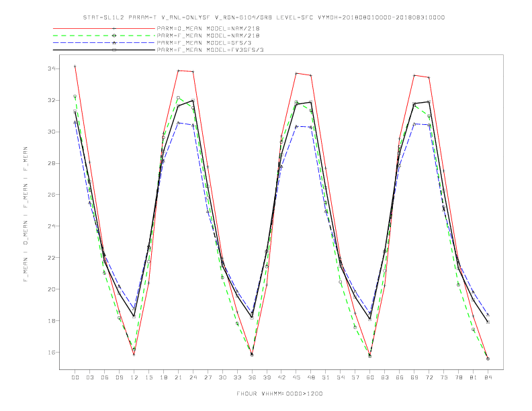Click the green dashed legend line sample
The width and height of the screenshot is (532, 411).
(x=104, y=36)
